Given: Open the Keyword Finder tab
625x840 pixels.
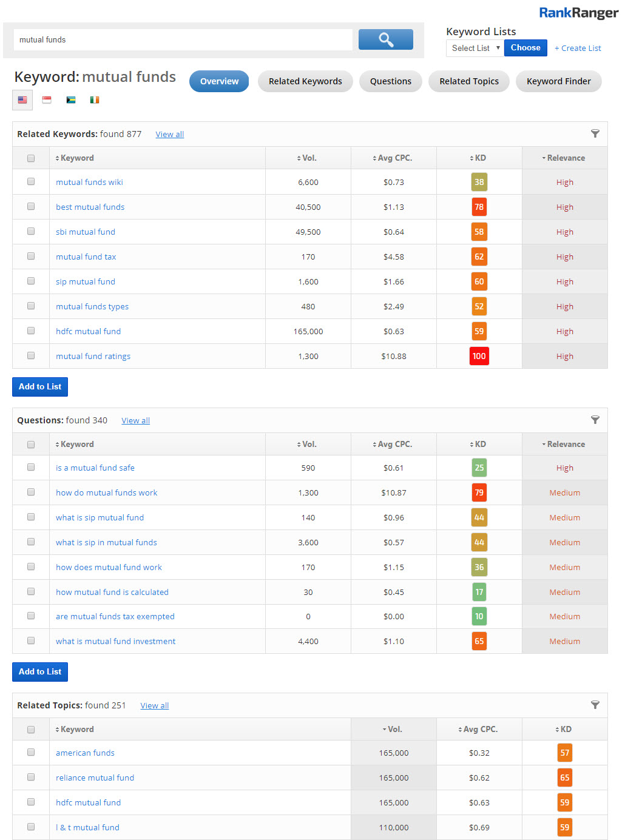Looking at the screenshot, I should pyautogui.click(x=558, y=81).
